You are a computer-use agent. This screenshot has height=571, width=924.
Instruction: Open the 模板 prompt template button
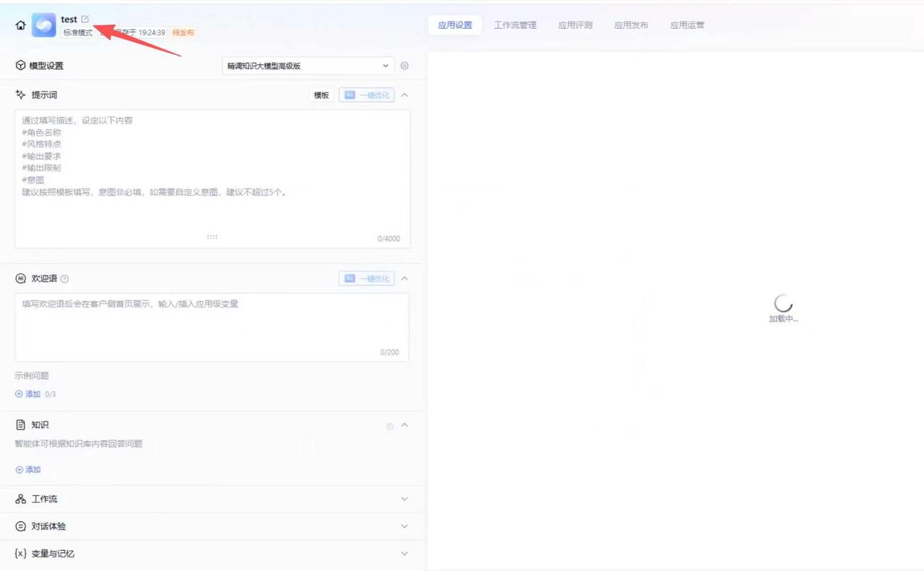pyautogui.click(x=321, y=95)
